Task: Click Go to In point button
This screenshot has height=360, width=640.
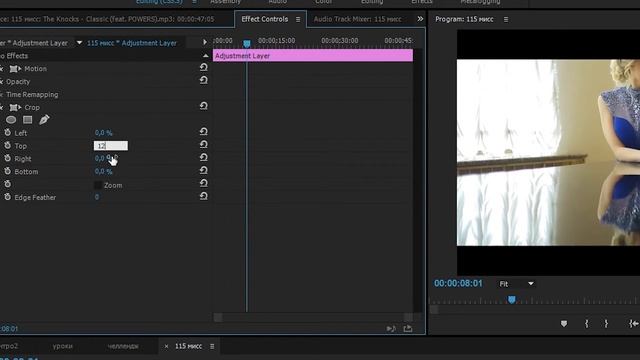Action: click(633, 324)
